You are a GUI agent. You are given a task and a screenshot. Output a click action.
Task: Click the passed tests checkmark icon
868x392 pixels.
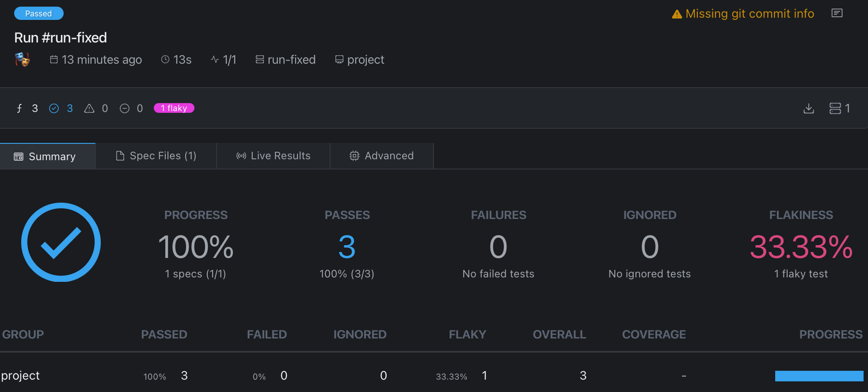(x=54, y=108)
